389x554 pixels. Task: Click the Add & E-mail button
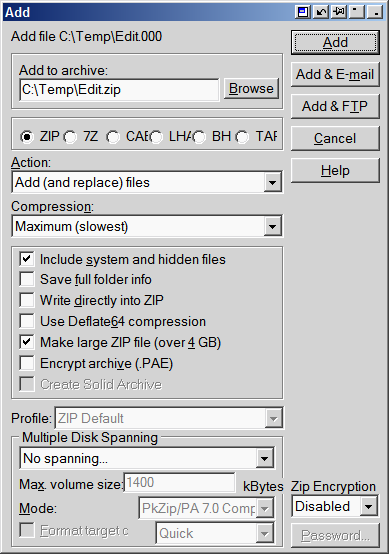pyautogui.click(x=335, y=75)
